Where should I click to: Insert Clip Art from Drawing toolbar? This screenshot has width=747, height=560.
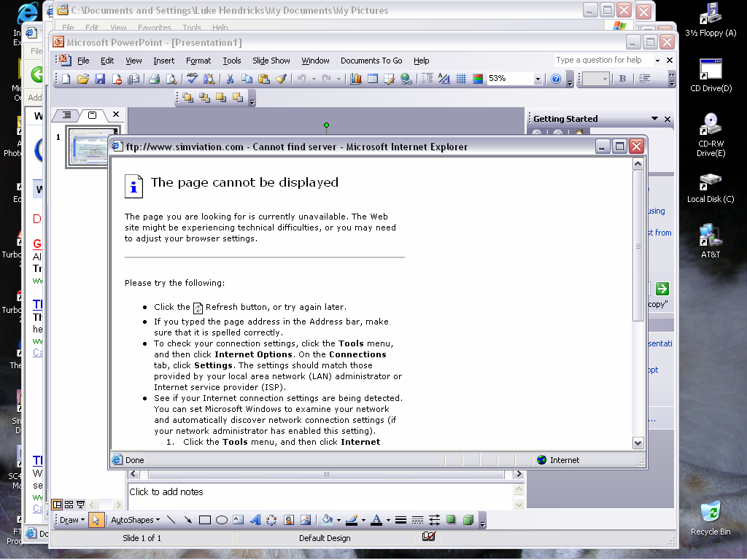[289, 520]
